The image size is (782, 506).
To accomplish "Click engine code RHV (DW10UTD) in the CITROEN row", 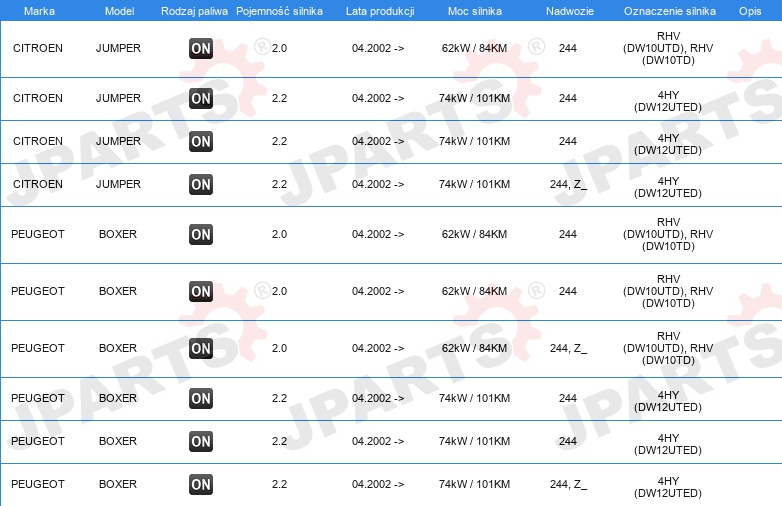I will [668, 48].
